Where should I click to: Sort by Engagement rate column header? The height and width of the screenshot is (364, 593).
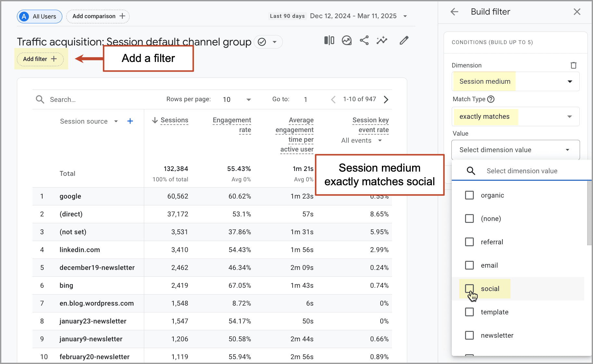point(232,125)
